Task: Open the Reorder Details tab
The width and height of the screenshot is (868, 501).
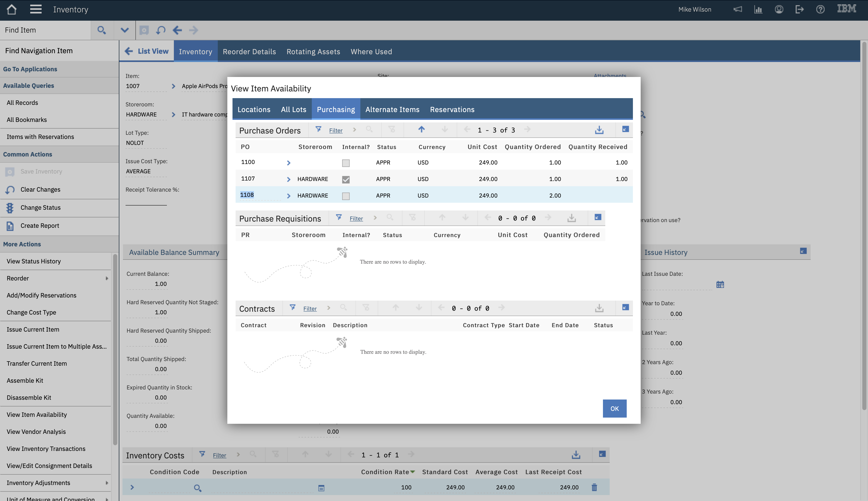Action: click(249, 51)
